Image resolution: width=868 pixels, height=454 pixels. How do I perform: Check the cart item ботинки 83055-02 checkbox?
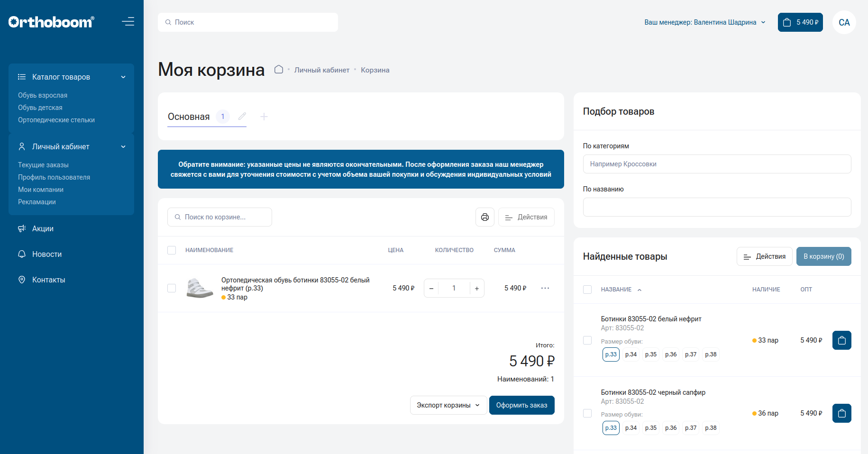(172, 288)
